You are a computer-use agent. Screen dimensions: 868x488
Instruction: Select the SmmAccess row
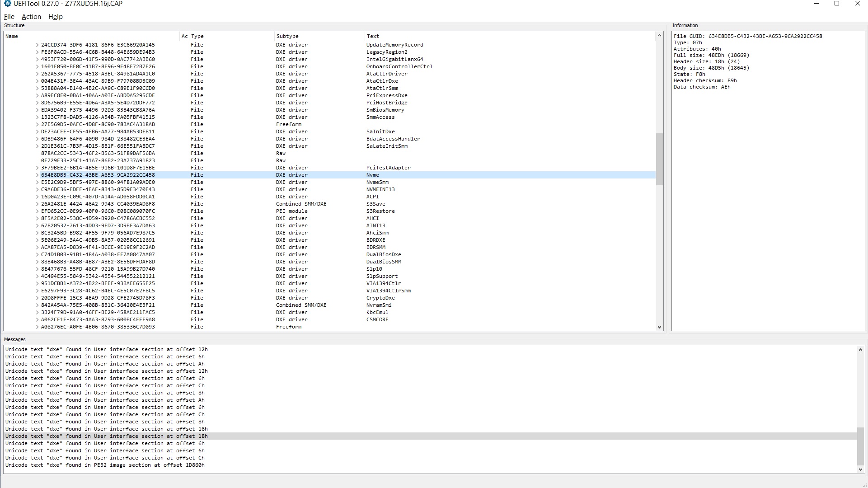point(330,117)
